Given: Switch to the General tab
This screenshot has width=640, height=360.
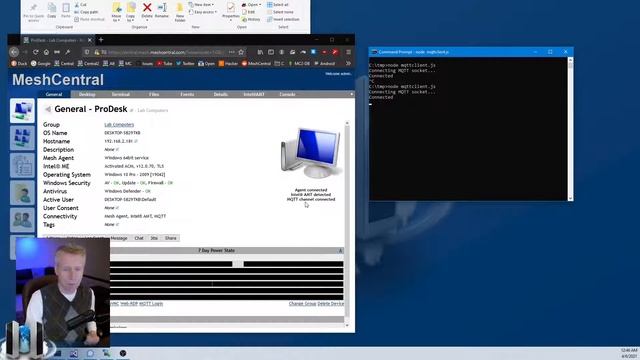Looking at the screenshot, I should pos(54,94).
